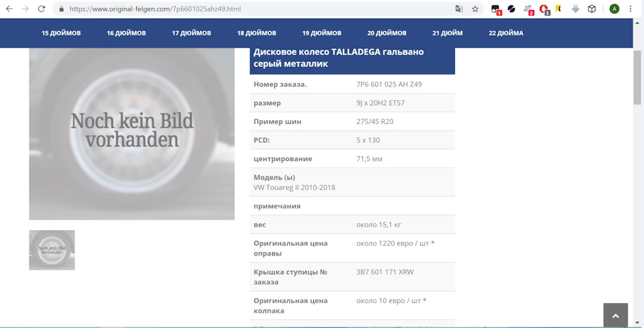
Task: Open the 17 ДЮЙМОВ menu item
Action: click(191, 34)
